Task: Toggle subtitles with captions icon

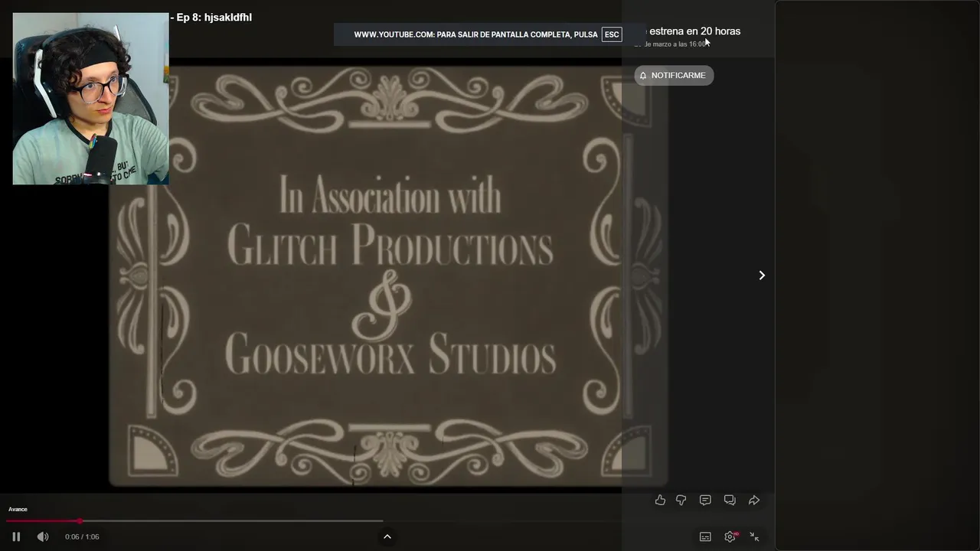Action: coord(705,536)
